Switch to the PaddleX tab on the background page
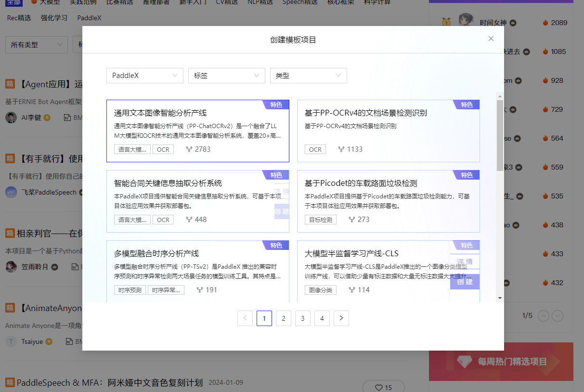Image resolution: width=584 pixels, height=392 pixels. point(90,18)
